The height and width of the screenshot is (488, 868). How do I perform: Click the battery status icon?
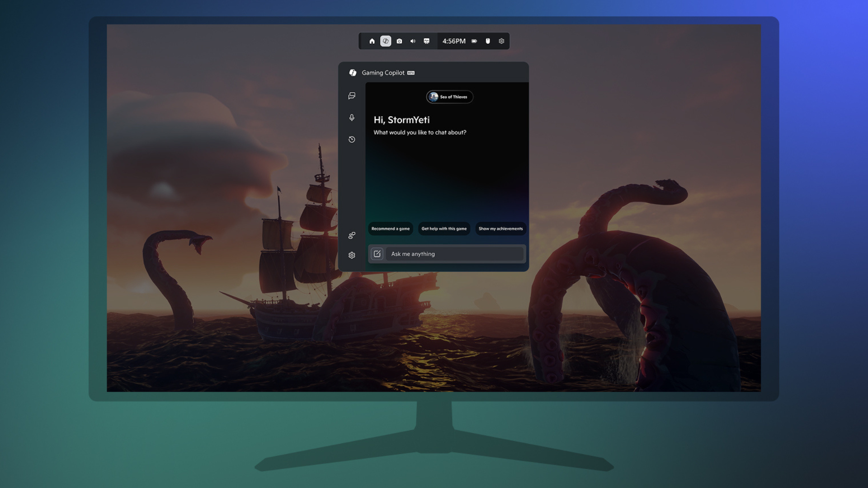click(474, 41)
